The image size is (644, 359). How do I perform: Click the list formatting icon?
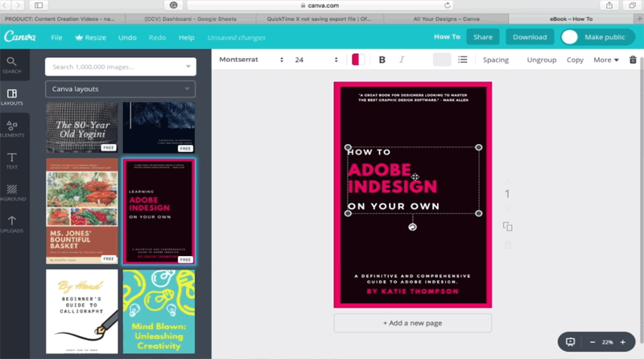point(463,60)
